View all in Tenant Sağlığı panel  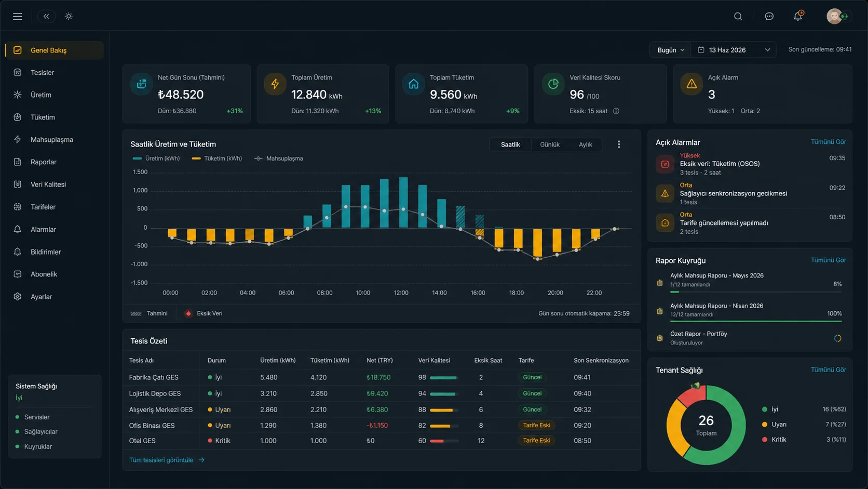click(829, 370)
